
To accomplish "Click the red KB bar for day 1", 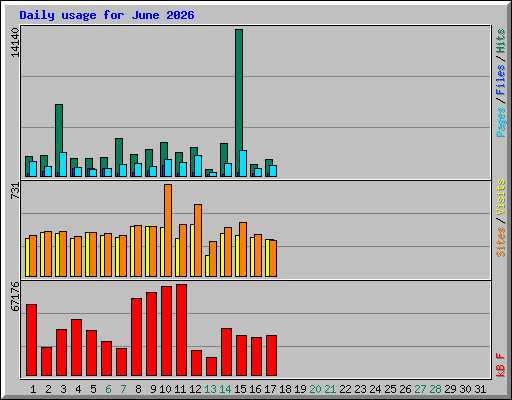I will 32,340.
